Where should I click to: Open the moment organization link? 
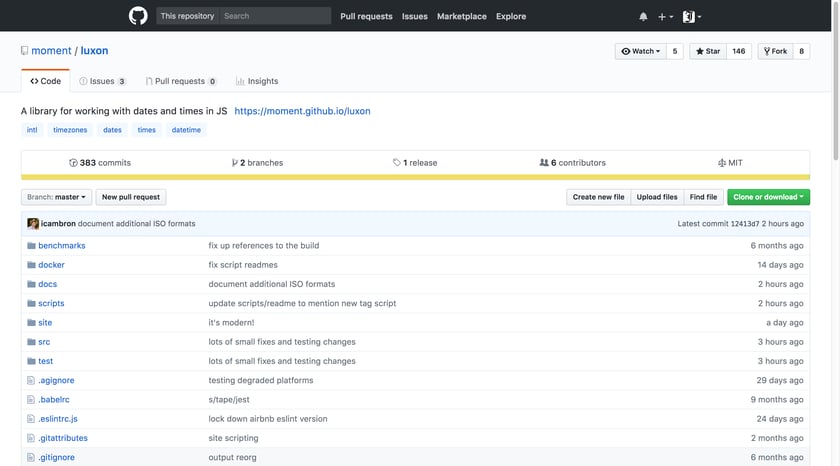[51, 50]
